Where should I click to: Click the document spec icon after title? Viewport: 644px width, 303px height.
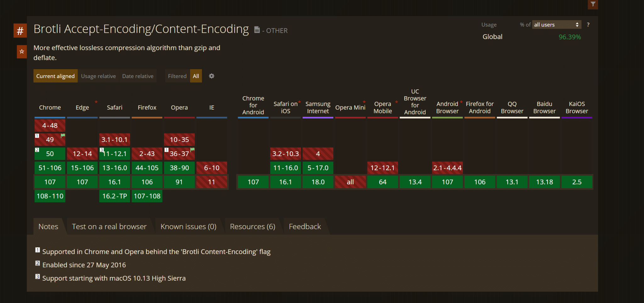[x=257, y=30]
